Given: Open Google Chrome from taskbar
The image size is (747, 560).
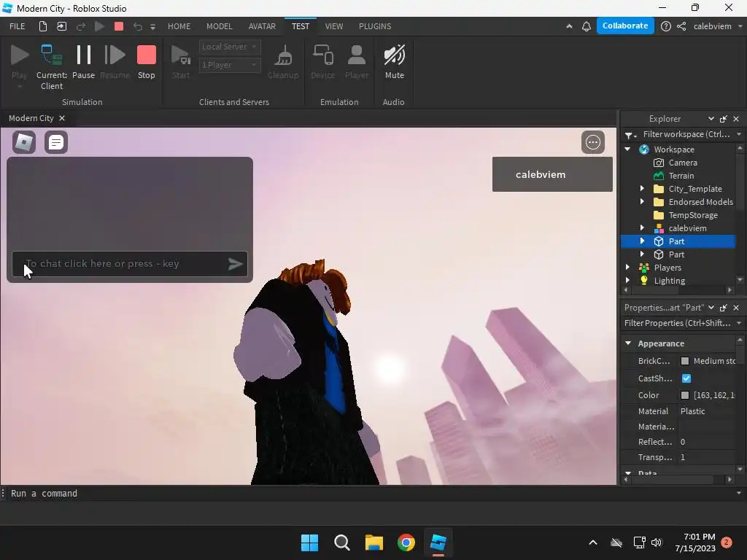Looking at the screenshot, I should click(x=406, y=542).
